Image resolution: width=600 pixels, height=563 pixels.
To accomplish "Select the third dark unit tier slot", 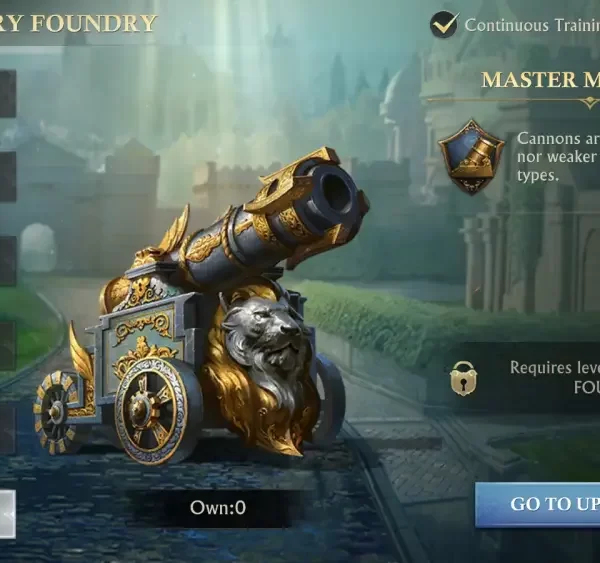I will (x=8, y=261).
